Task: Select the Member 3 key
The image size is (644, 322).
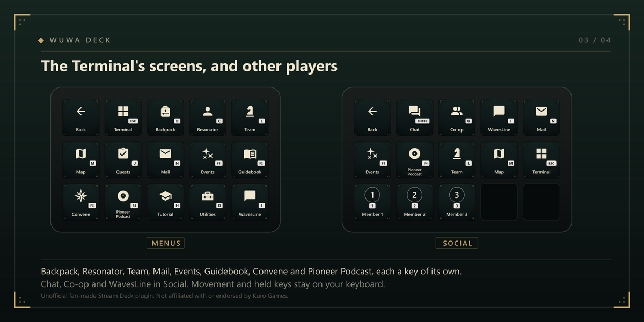Action: click(457, 202)
